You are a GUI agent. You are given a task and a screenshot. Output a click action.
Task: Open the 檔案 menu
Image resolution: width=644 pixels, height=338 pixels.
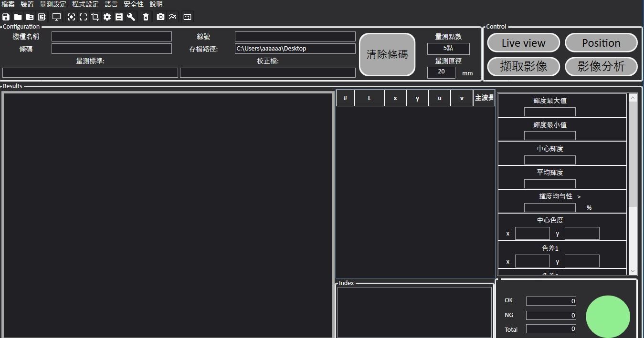tap(8, 4)
